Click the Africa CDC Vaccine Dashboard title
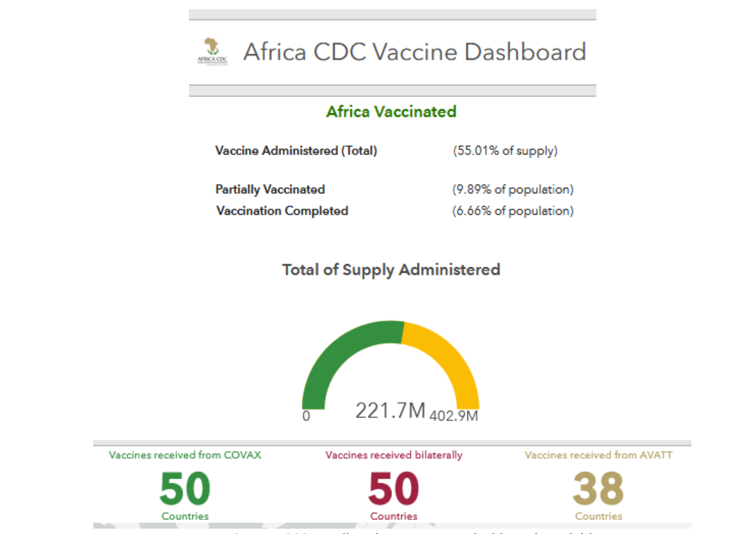This screenshot has height=534, width=756. pos(415,52)
